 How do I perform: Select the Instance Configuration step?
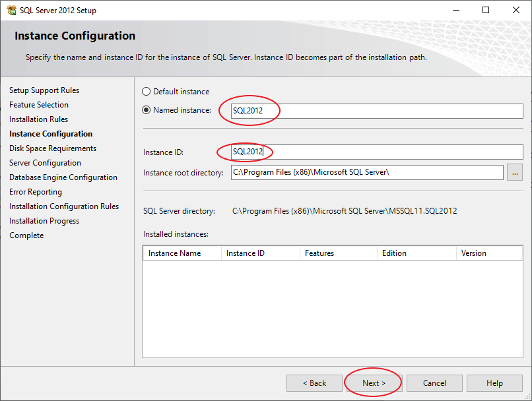(51, 134)
